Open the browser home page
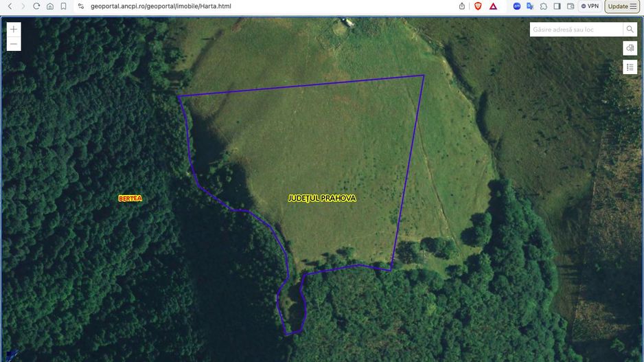Screen dimensions: 644x362 [x=50, y=6]
